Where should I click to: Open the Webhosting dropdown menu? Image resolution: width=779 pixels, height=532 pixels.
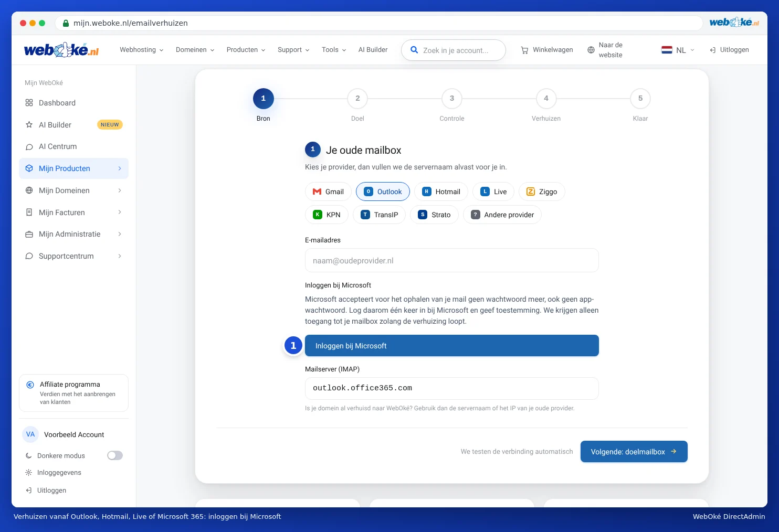click(x=142, y=50)
